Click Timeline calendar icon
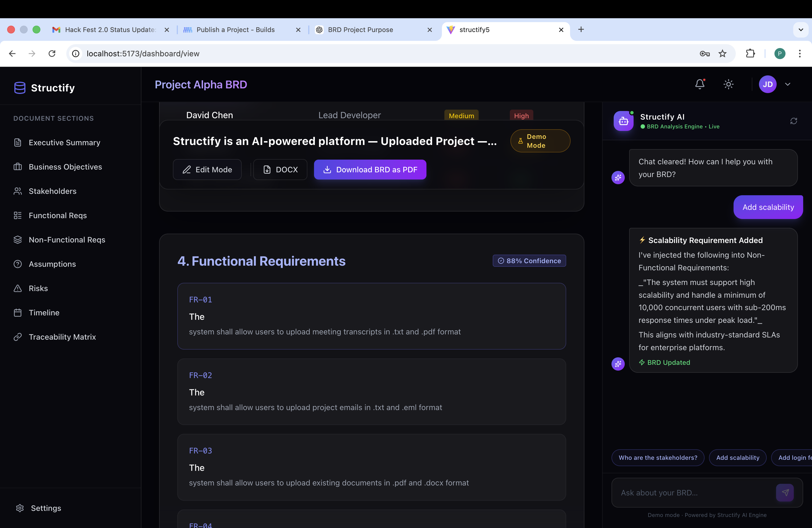This screenshot has width=812, height=528. click(18, 313)
